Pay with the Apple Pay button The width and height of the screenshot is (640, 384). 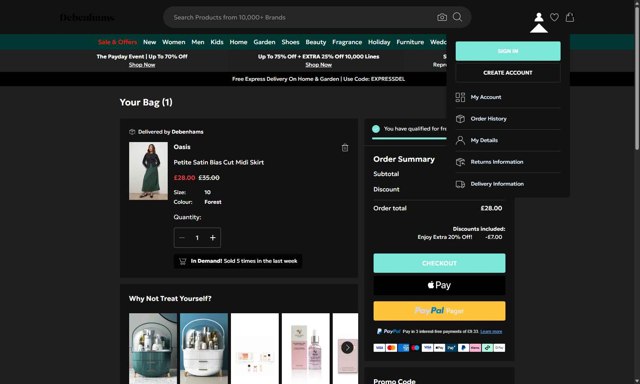(439, 285)
